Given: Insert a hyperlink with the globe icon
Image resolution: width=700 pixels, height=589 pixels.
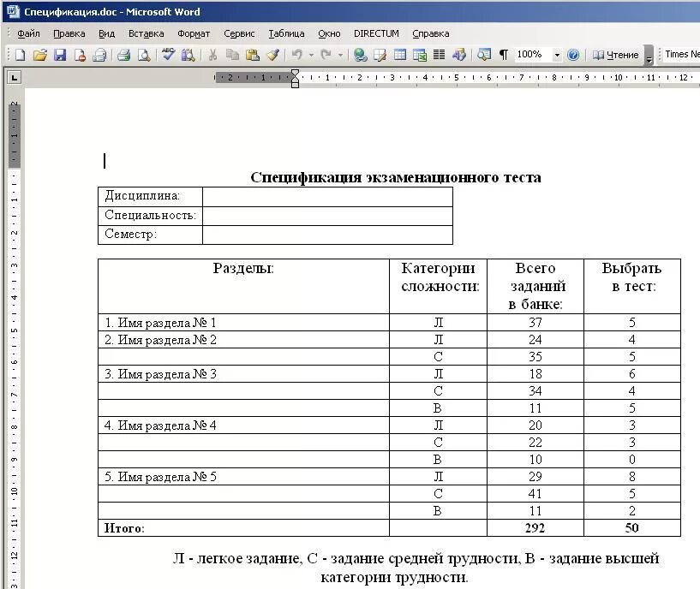Looking at the screenshot, I should coord(360,55).
